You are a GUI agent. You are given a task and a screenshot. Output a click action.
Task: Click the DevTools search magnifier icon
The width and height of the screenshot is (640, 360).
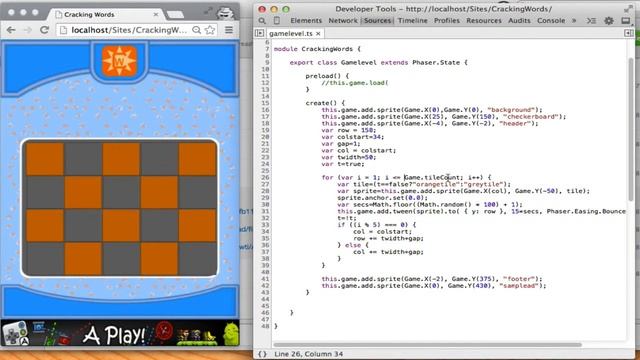(x=262, y=20)
